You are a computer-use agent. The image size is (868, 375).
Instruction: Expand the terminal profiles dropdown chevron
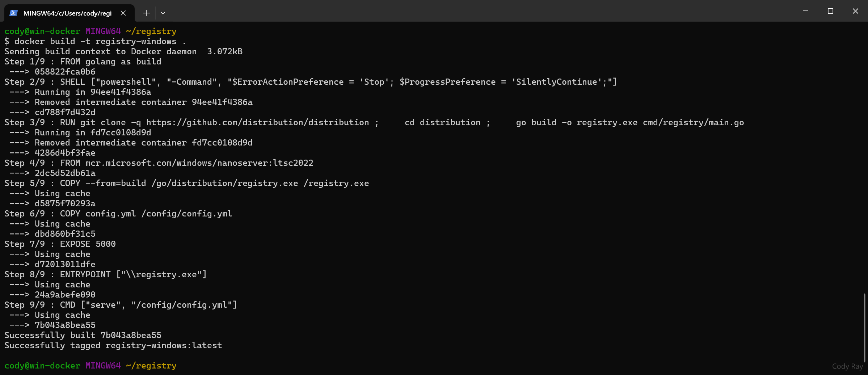pos(163,13)
